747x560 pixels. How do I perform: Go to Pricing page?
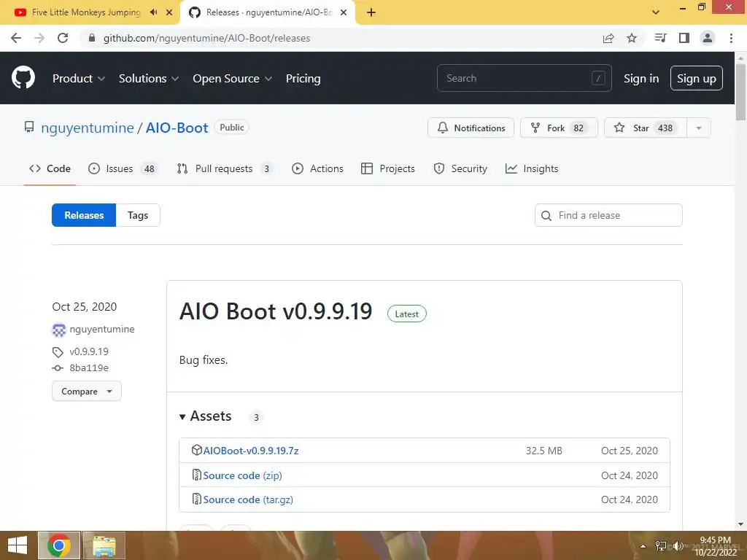(303, 78)
